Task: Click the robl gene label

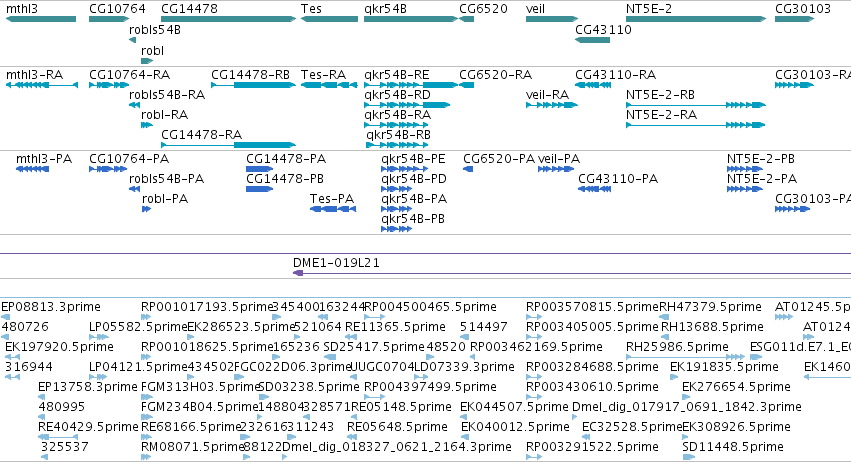Action: [x=152, y=50]
